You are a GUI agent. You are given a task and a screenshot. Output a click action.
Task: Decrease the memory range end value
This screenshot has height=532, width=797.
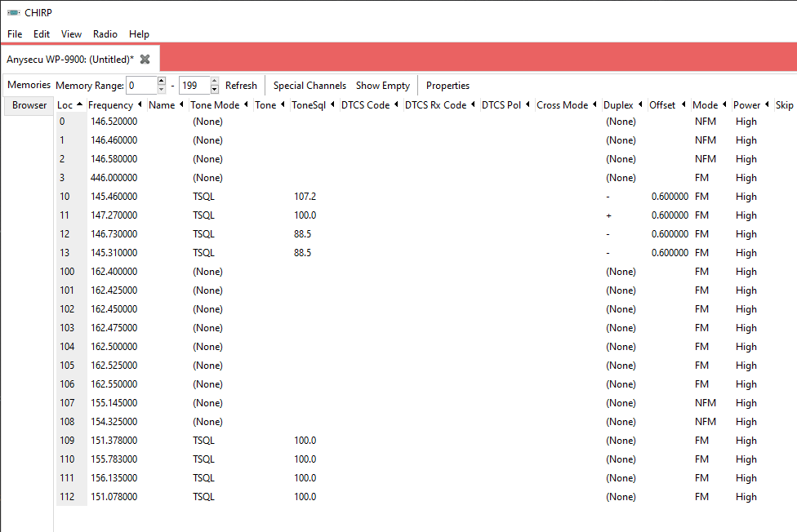click(x=215, y=90)
